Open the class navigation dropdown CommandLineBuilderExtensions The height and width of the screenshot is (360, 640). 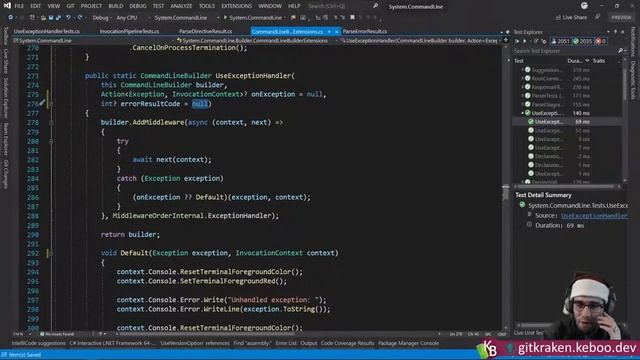[x=257, y=41]
